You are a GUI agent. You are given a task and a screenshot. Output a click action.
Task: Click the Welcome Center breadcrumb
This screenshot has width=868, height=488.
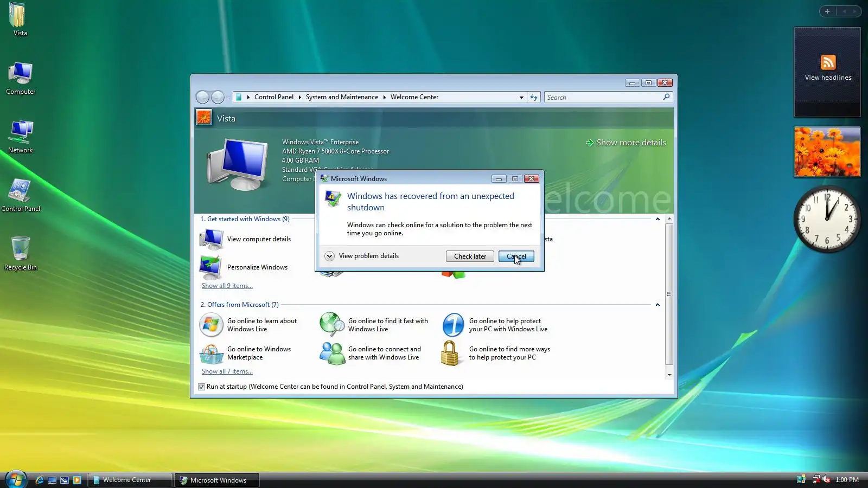click(x=414, y=97)
